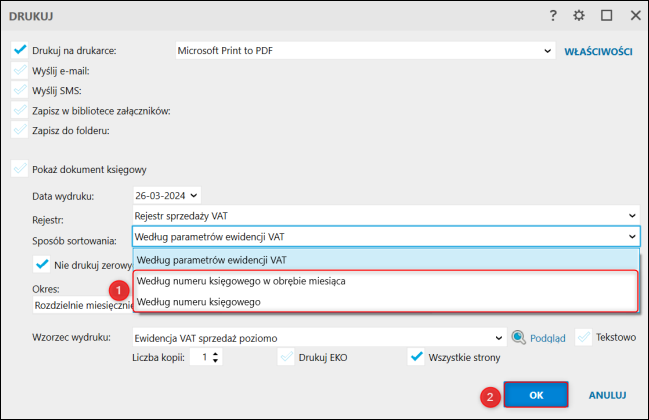Enable Wyślij SMS checkbox
649x420 pixels.
tap(19, 90)
